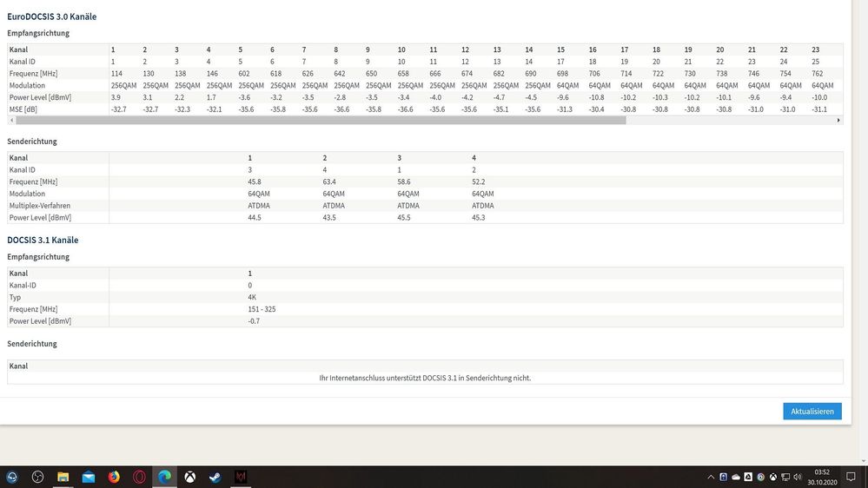Click ATDMA entry under upstream channel 1
The image size is (868, 488).
pyautogui.click(x=259, y=206)
